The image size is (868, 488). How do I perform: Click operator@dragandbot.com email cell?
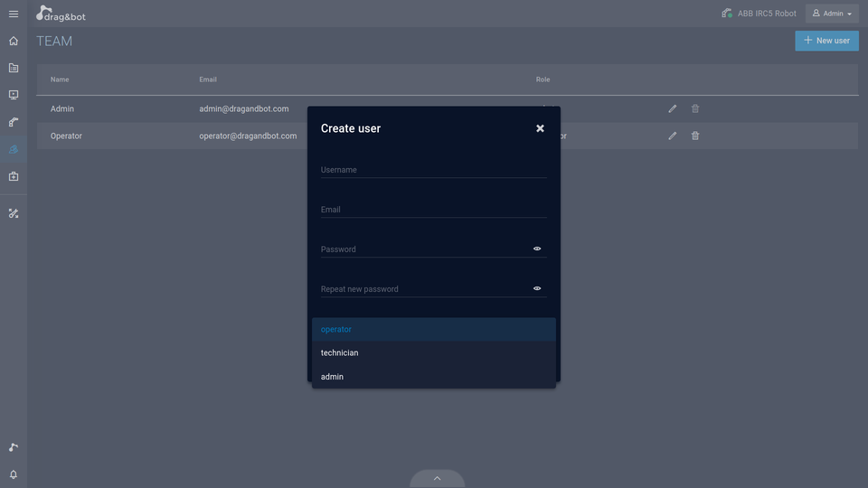click(x=248, y=136)
